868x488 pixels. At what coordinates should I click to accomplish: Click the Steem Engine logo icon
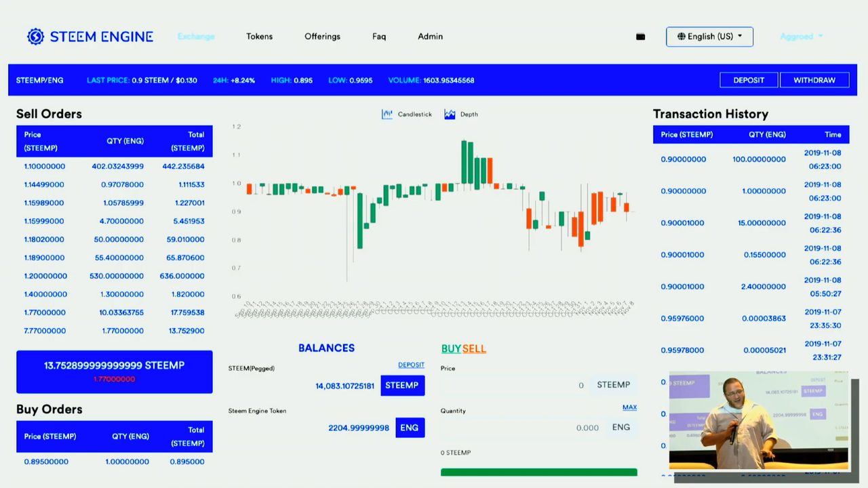35,37
